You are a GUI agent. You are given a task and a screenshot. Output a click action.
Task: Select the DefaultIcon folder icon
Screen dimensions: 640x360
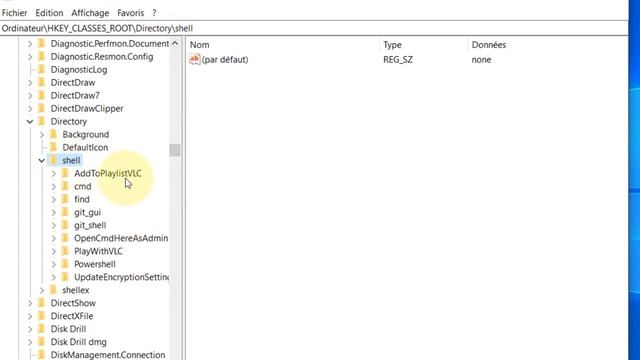point(53,147)
